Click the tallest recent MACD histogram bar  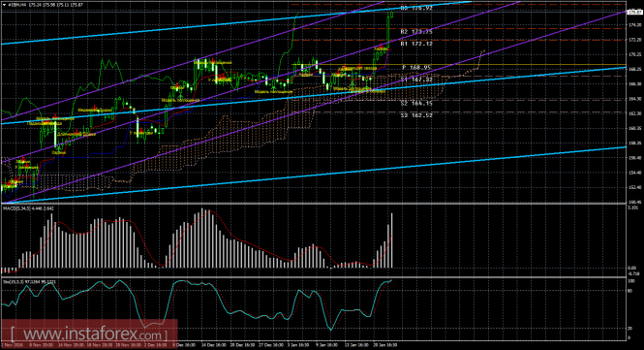[392, 240]
